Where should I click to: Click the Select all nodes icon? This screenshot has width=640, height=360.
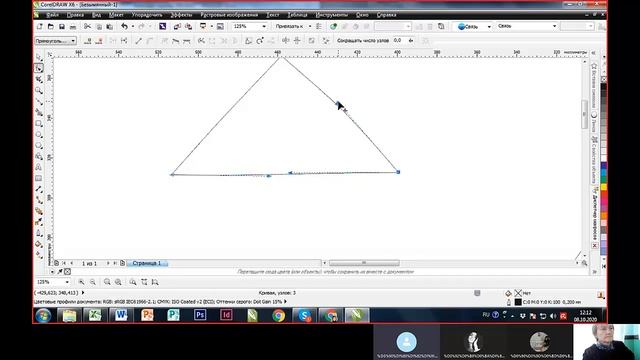coord(326,41)
